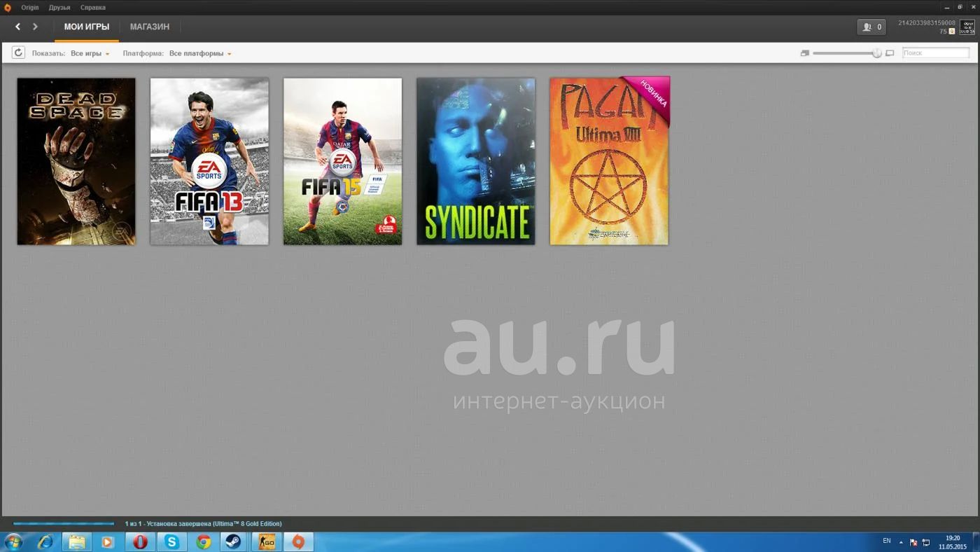Image resolution: width=980 pixels, height=552 pixels.
Task: Go forward with the right arrow
Action: tap(35, 27)
